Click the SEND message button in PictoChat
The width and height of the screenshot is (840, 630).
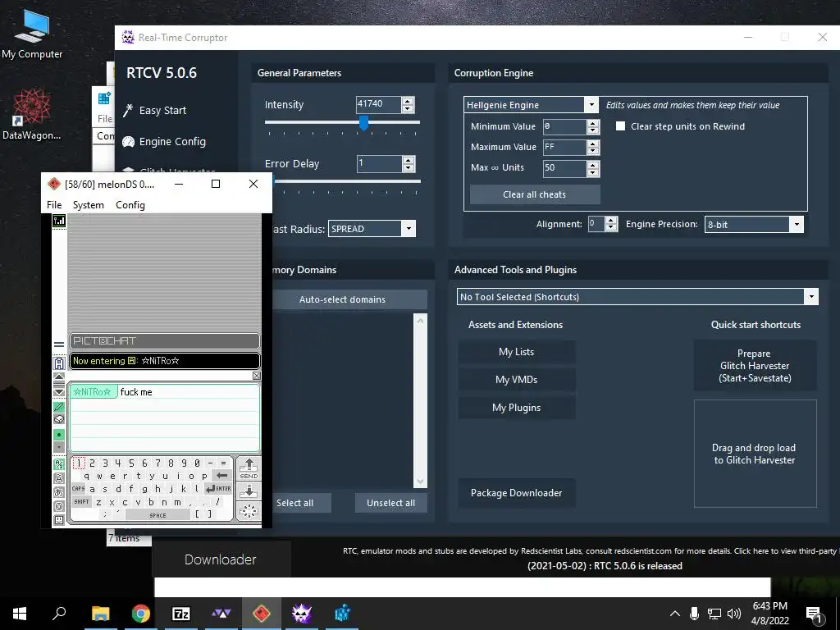coord(249,468)
